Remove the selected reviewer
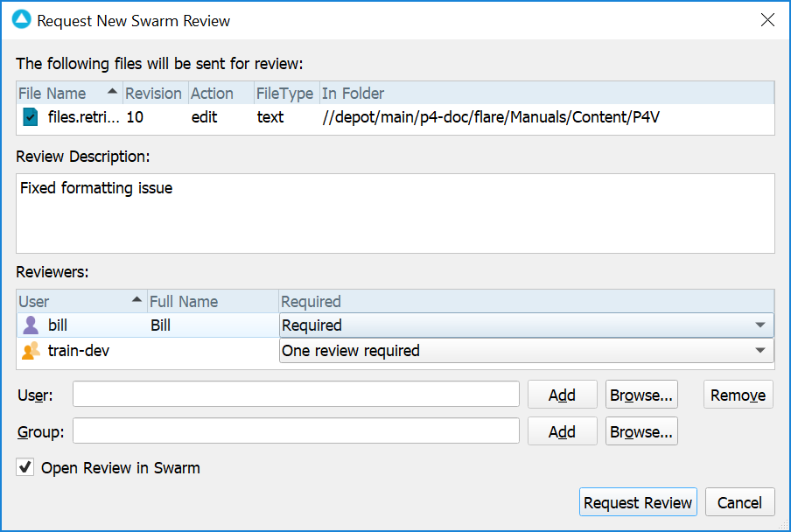Screen dimensions: 791x532 [738, 395]
